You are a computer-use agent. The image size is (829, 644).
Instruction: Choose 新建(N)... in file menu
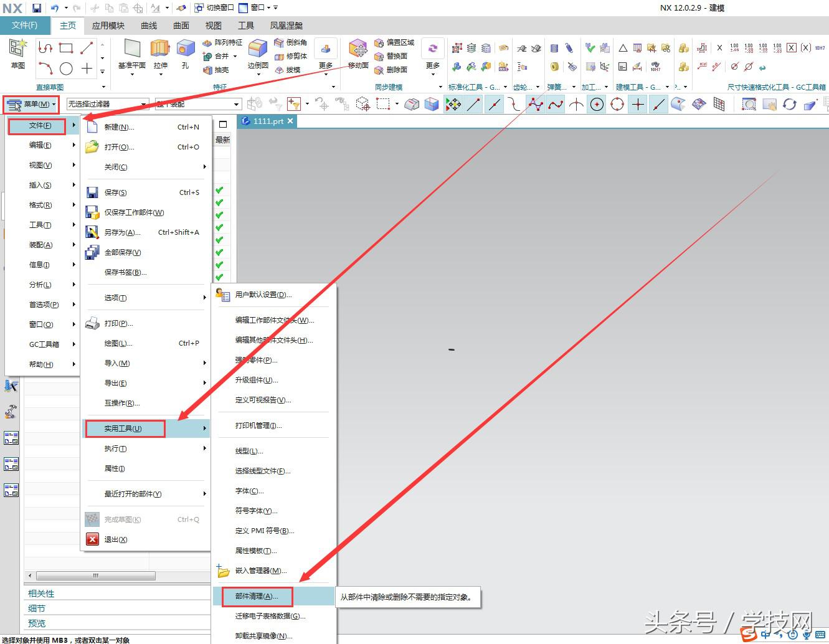pos(146,127)
